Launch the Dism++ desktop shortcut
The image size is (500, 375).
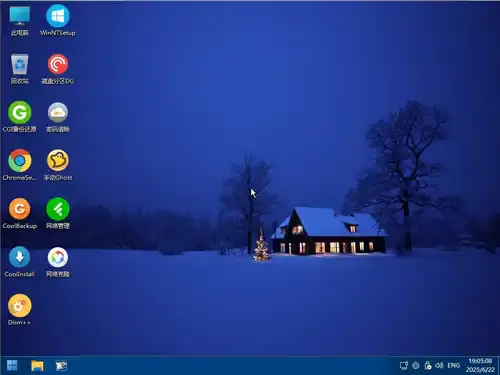20,310
